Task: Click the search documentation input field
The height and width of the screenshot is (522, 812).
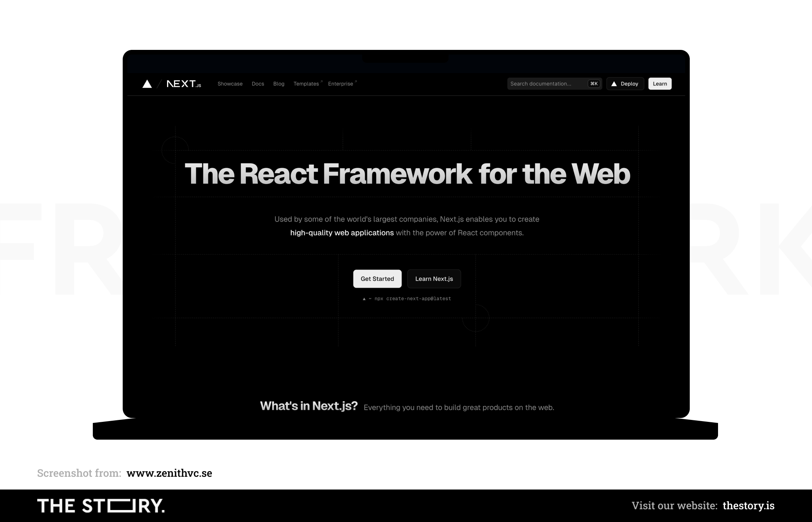Action: point(553,84)
